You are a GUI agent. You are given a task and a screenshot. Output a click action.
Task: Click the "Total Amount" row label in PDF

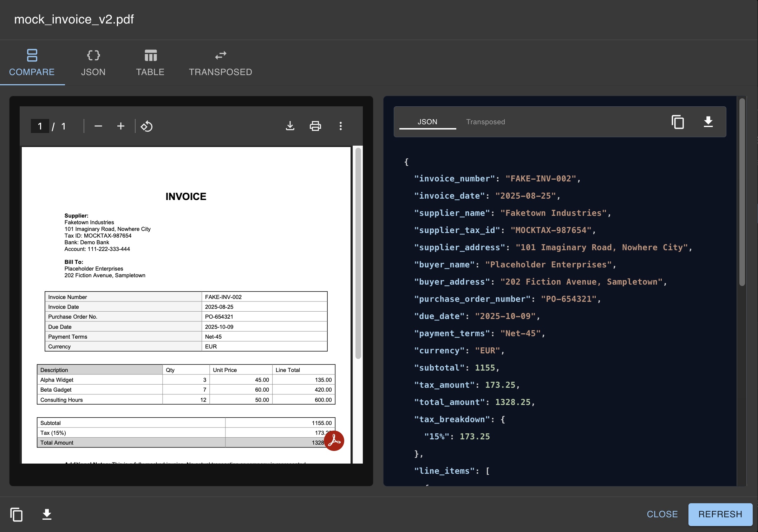57,443
